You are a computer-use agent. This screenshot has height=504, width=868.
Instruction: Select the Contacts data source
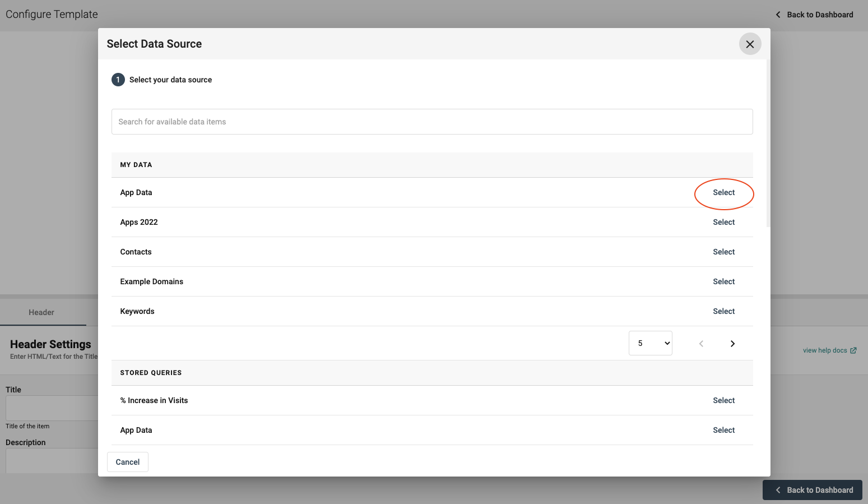(723, 252)
